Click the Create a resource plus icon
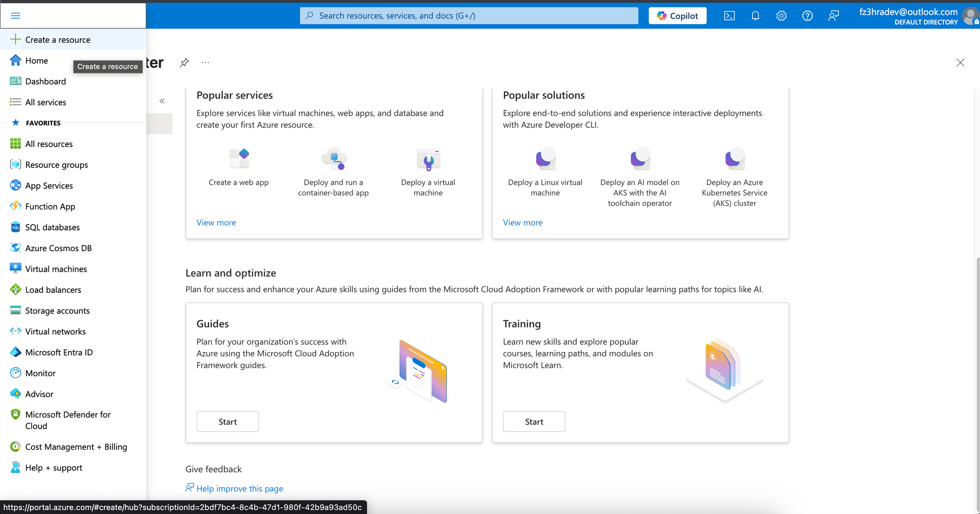Image resolution: width=980 pixels, height=514 pixels. point(16,39)
